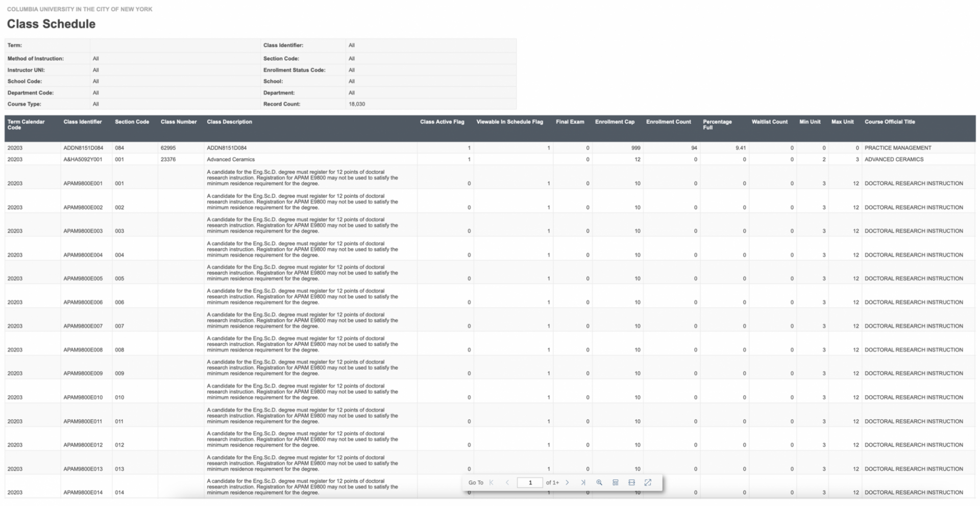Go to the first page of the report
Image resolution: width=980 pixels, height=506 pixels.
tap(492, 483)
